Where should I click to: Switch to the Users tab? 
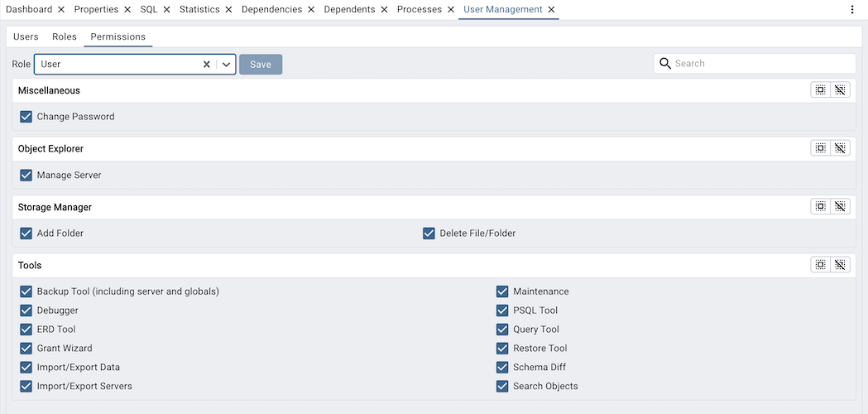click(26, 37)
